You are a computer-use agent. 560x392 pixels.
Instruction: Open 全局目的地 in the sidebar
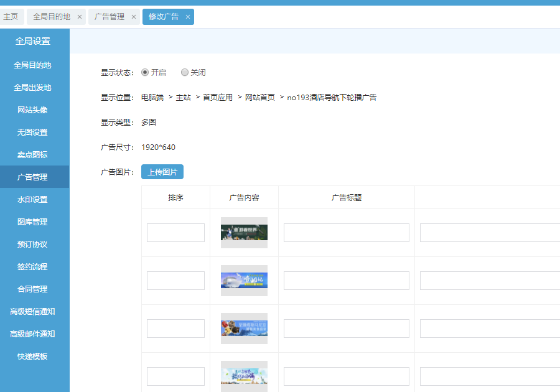[x=32, y=65]
